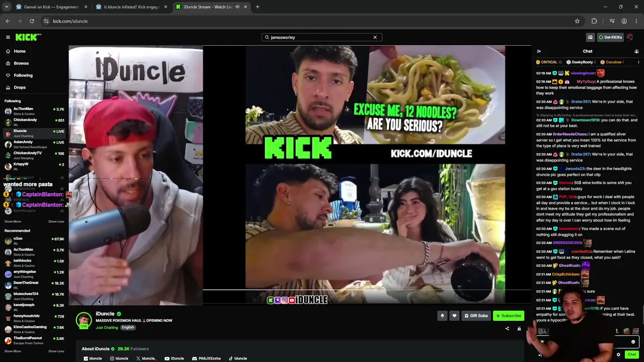Bookmark this page with star icon

[577, 21]
